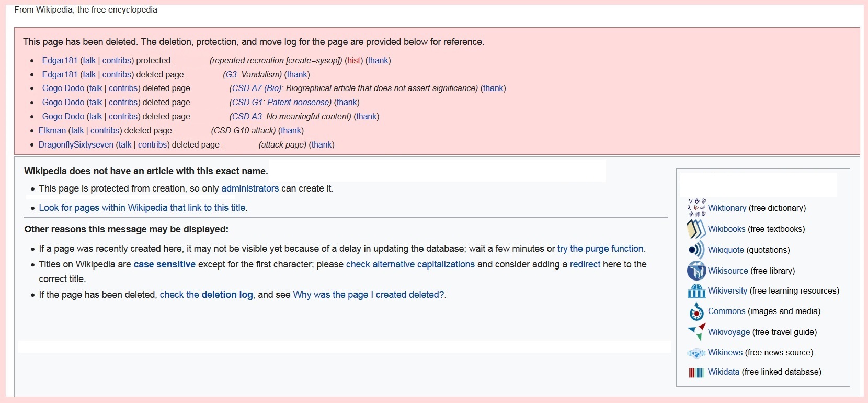Open contribs for Edgar181 in protected entry
The image size is (868, 403).
117,60
